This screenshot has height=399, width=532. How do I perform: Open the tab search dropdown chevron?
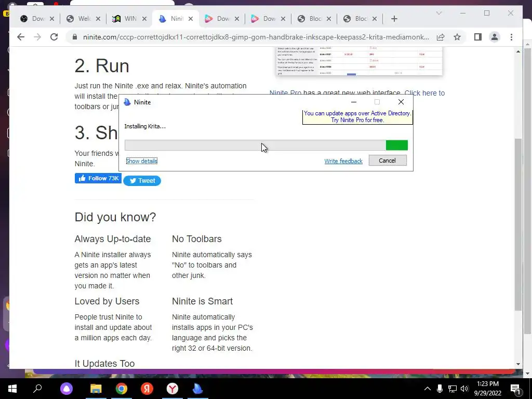tap(439, 13)
